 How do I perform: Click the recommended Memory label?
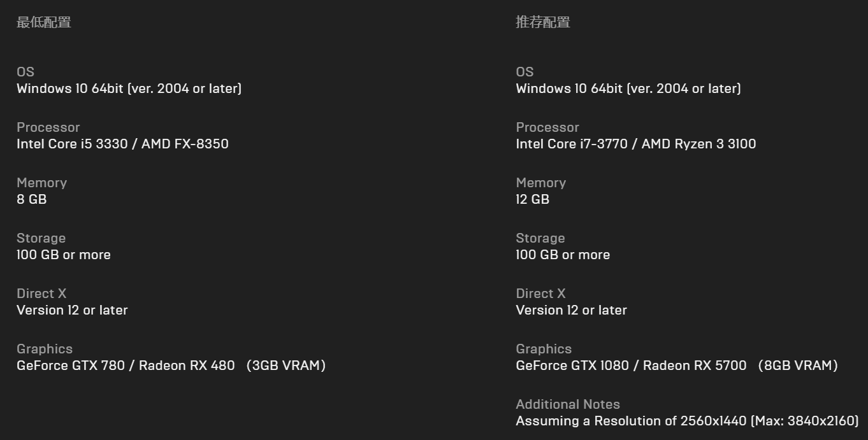541,183
